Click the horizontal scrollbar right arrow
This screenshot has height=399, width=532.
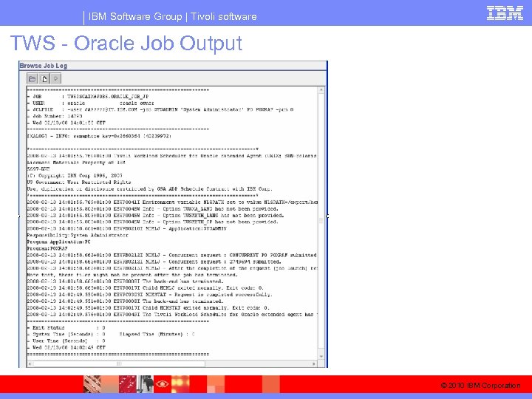tap(314, 364)
